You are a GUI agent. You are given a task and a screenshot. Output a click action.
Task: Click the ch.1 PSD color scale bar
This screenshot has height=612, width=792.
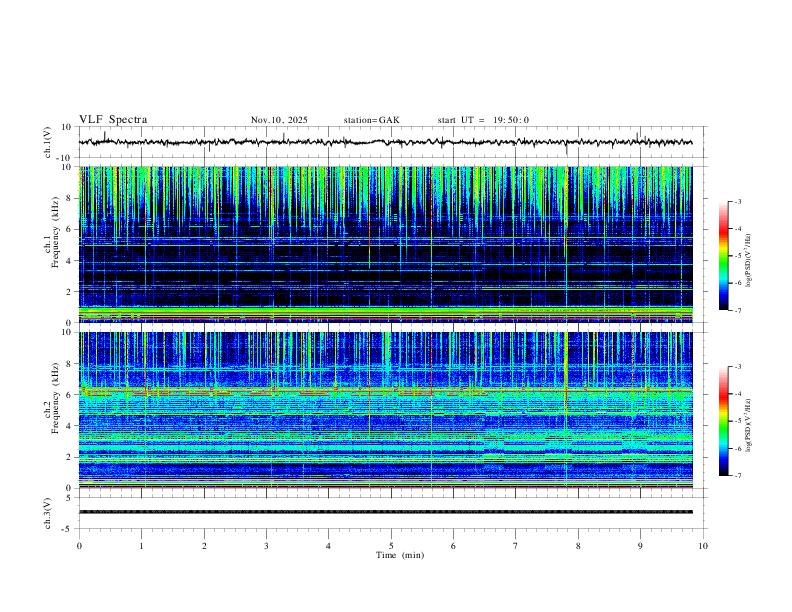click(723, 256)
